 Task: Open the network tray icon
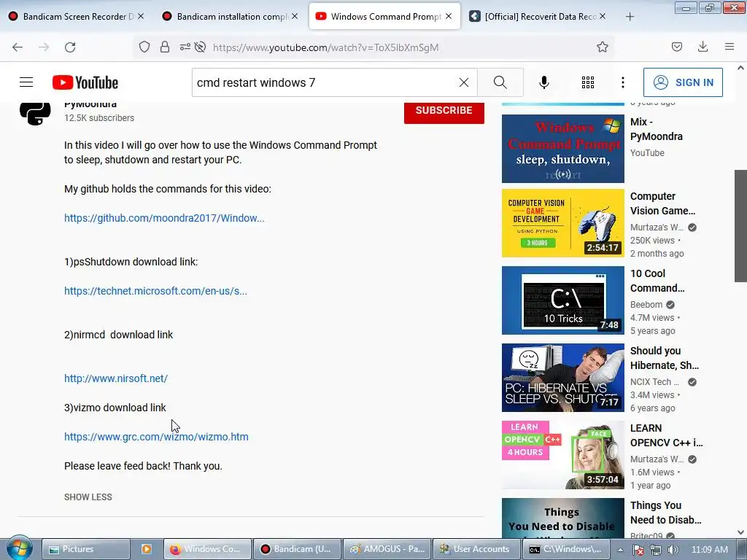tap(656, 550)
